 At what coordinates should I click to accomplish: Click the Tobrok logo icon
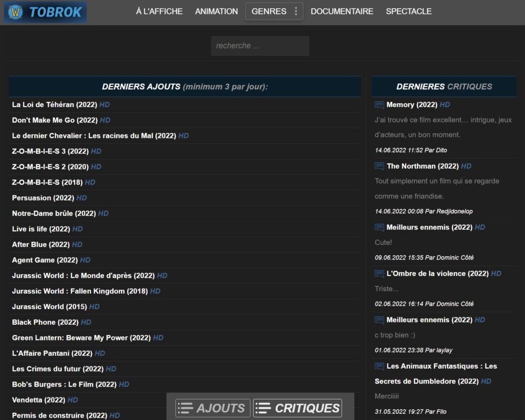(17, 12)
